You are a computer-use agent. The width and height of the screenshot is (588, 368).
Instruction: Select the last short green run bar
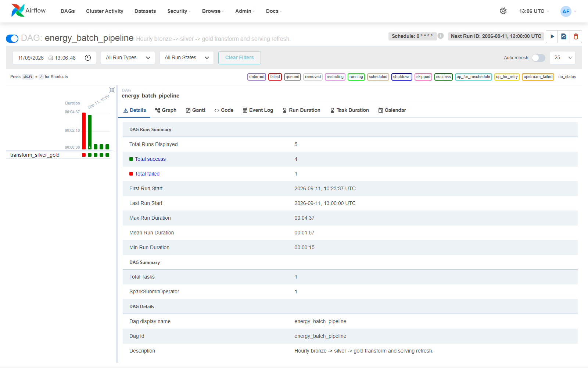click(107, 147)
